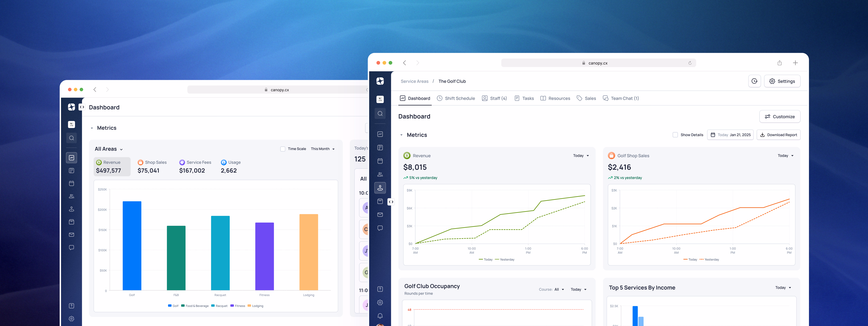The width and height of the screenshot is (868, 326).
Task: Open the Sales tab
Action: pos(586,98)
